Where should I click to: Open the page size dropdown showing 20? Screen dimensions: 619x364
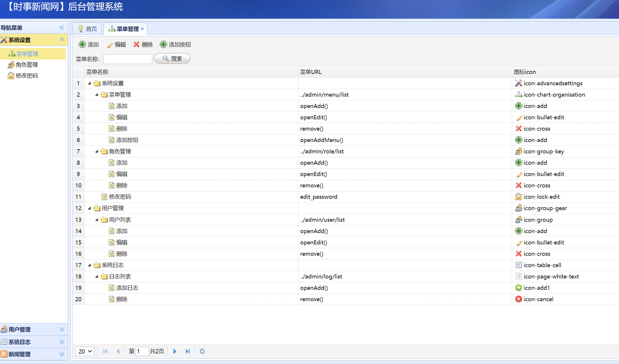pos(85,351)
